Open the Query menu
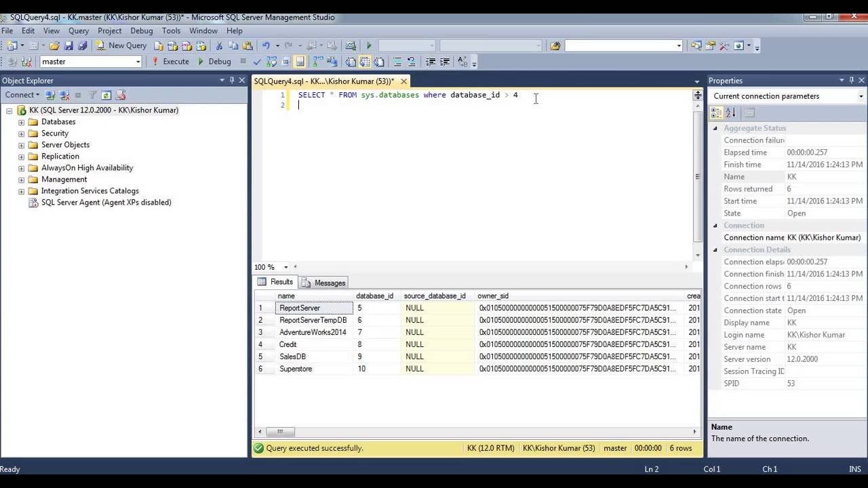Screen dimensions: 868x488 point(79,30)
